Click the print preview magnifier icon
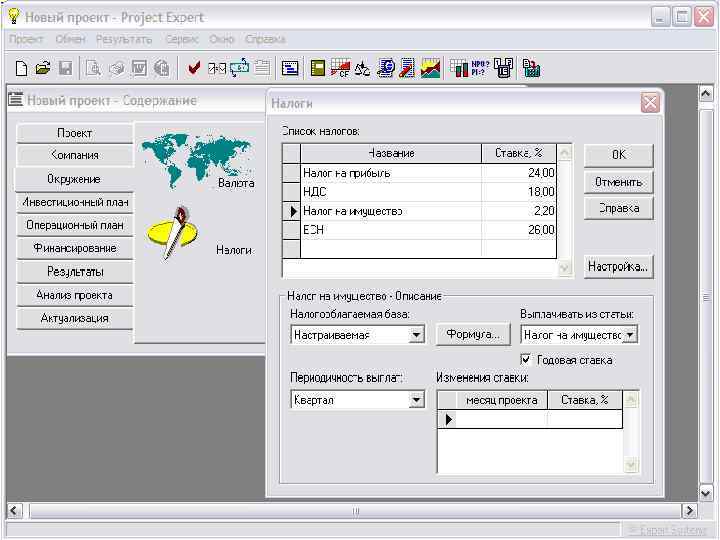This screenshot has height=540, width=720. [x=93, y=68]
